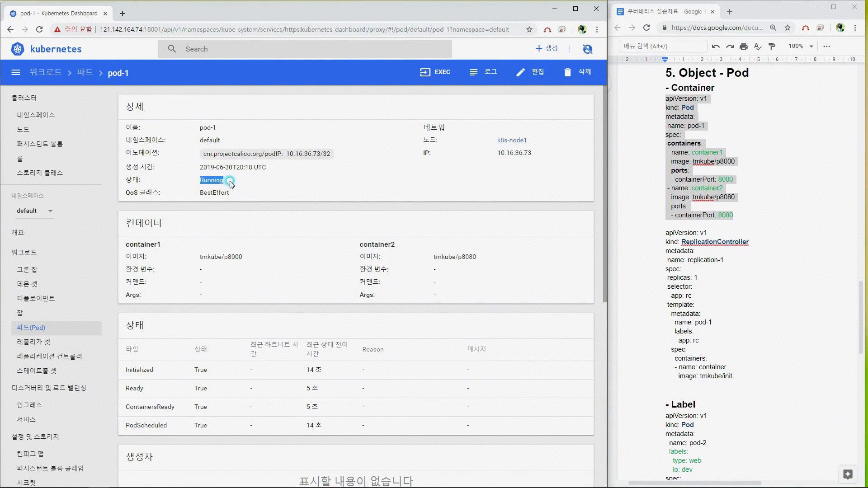Open pod logs with 로그 icon
Screen dimensions: 868x488
click(x=473, y=72)
